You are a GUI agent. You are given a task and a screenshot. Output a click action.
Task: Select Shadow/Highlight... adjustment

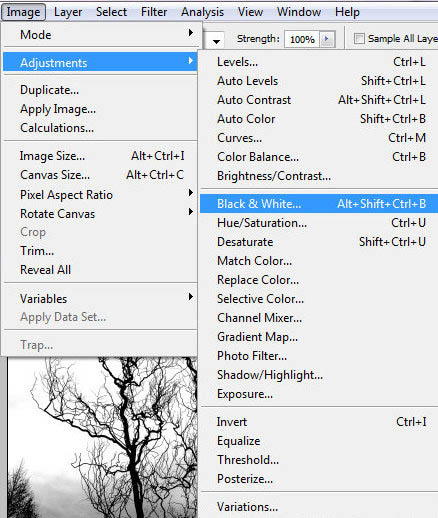319,375
